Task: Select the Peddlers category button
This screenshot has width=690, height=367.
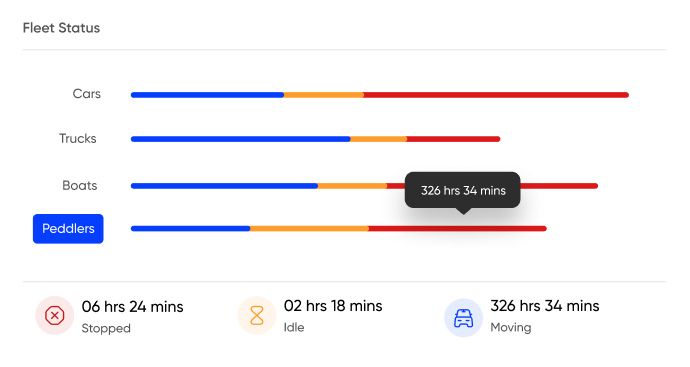Action: click(x=68, y=229)
